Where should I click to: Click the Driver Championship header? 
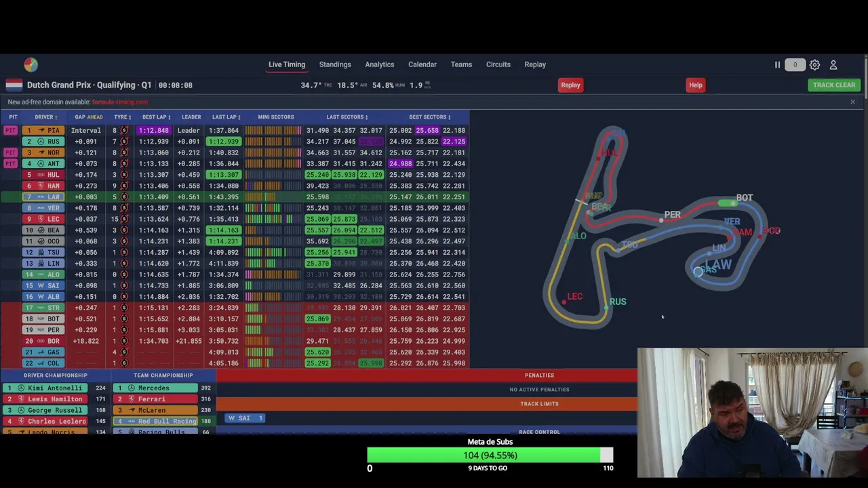[x=56, y=375]
